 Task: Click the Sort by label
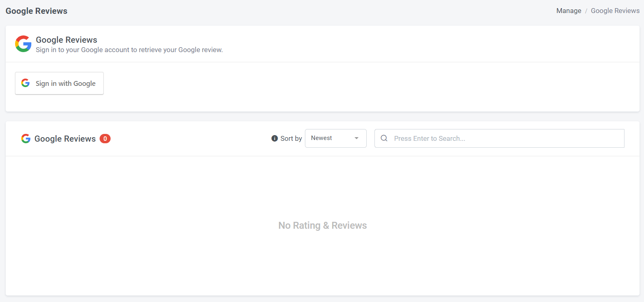click(291, 138)
